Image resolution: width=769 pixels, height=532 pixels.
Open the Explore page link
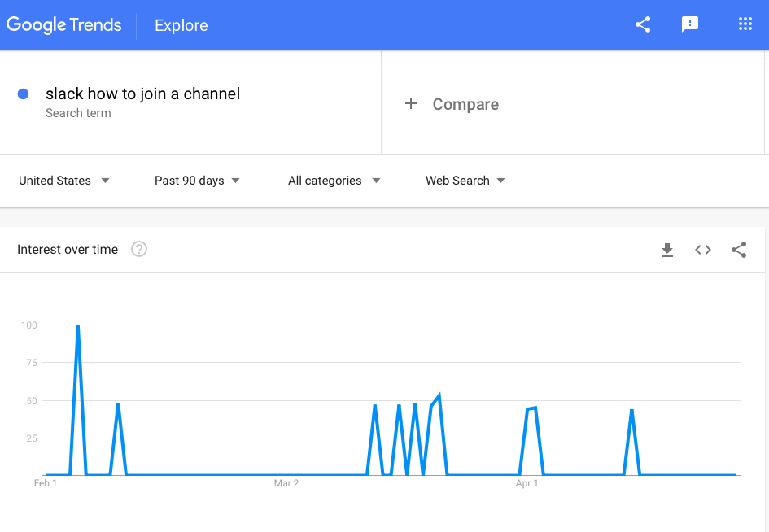point(181,25)
